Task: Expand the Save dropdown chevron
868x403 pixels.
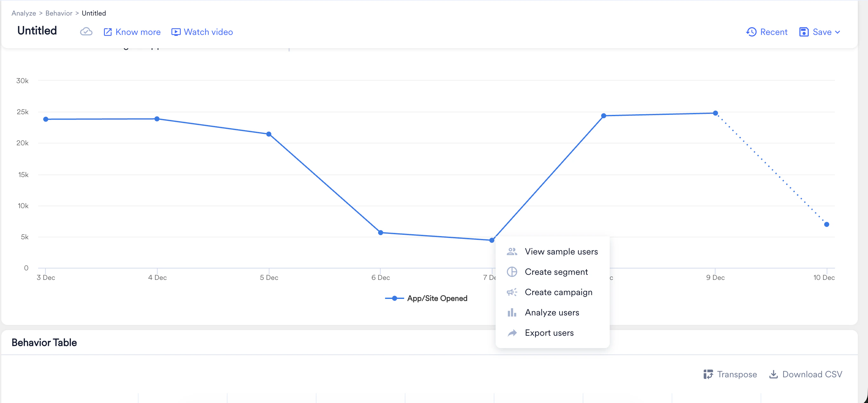Action: pos(838,32)
